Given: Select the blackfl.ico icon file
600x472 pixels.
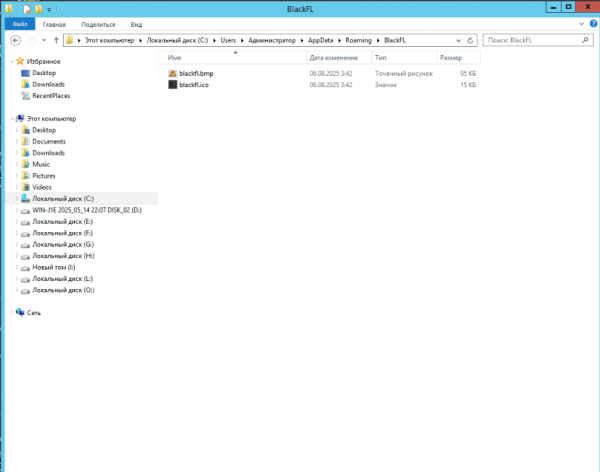Looking at the screenshot, I should click(194, 85).
